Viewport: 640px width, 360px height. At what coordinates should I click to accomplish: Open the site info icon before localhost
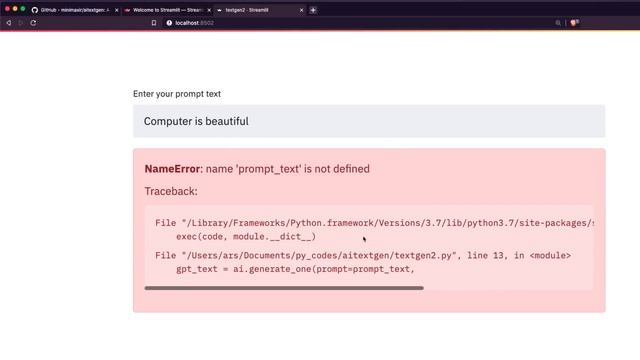[169, 23]
